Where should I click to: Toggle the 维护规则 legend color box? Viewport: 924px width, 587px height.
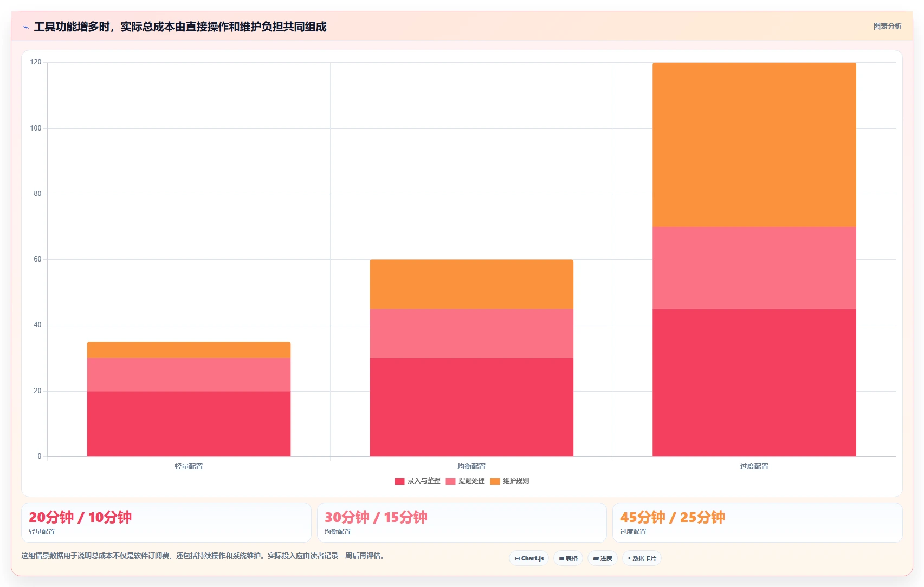point(495,481)
